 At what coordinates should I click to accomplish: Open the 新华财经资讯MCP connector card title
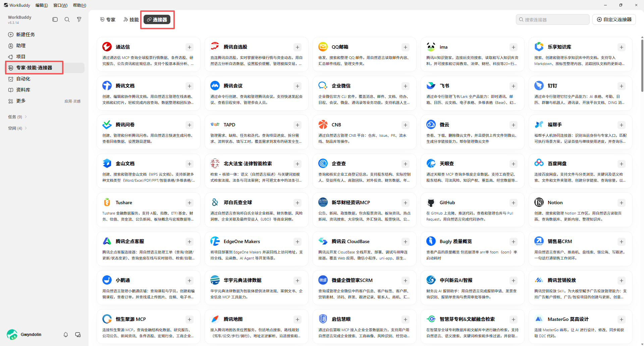(351, 203)
